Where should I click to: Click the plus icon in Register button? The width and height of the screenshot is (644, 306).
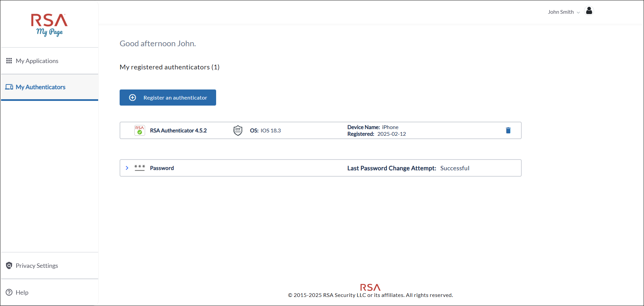[133, 98]
